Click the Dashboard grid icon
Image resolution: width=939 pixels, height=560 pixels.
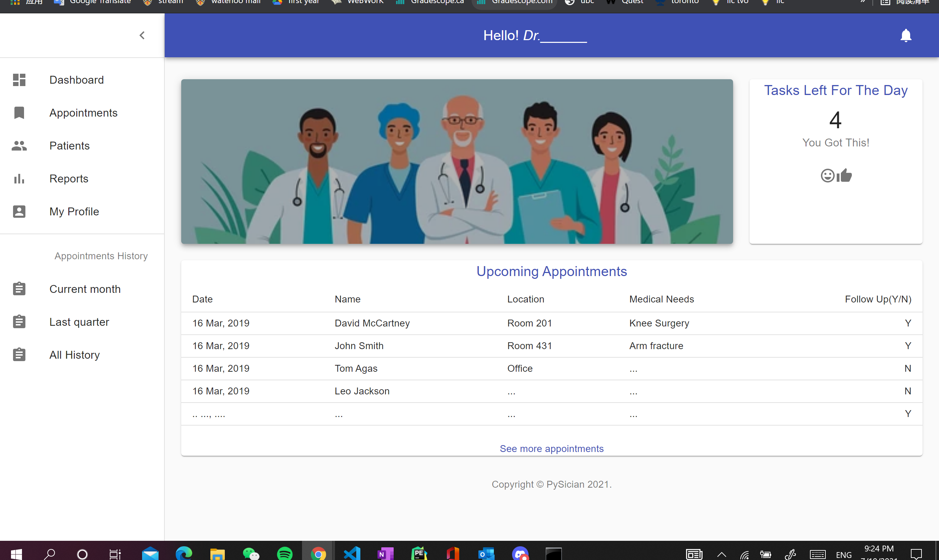(x=19, y=80)
